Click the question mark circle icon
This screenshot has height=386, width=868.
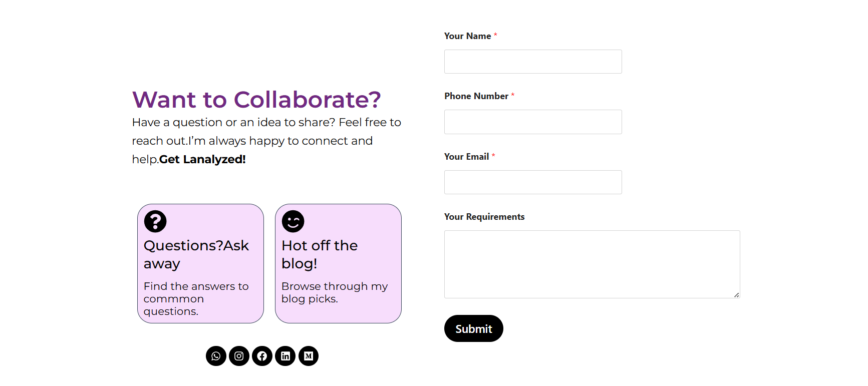click(x=155, y=221)
